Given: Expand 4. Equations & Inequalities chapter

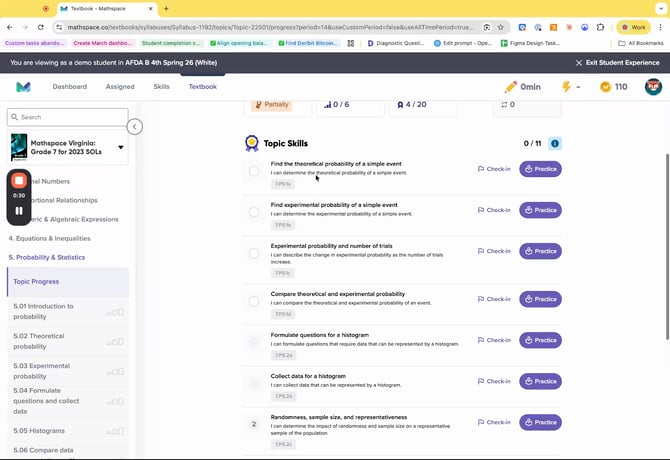Looking at the screenshot, I should point(50,238).
